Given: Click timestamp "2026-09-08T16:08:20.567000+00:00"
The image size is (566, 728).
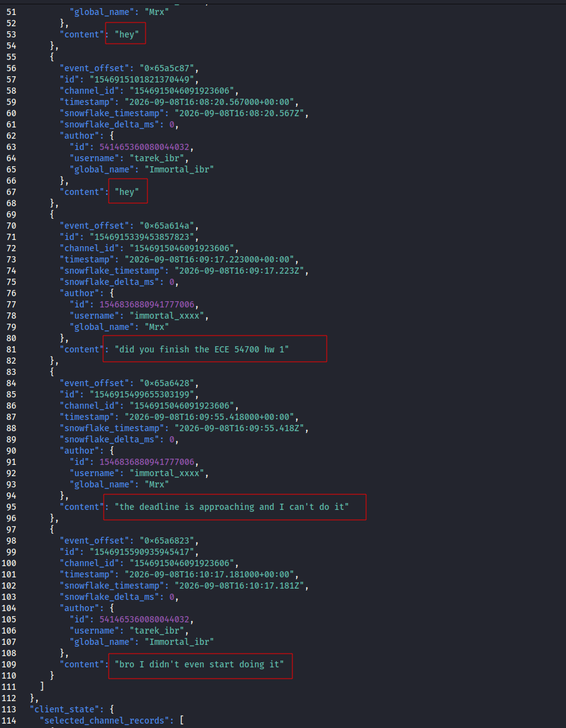Looking at the screenshot, I should (x=209, y=102).
